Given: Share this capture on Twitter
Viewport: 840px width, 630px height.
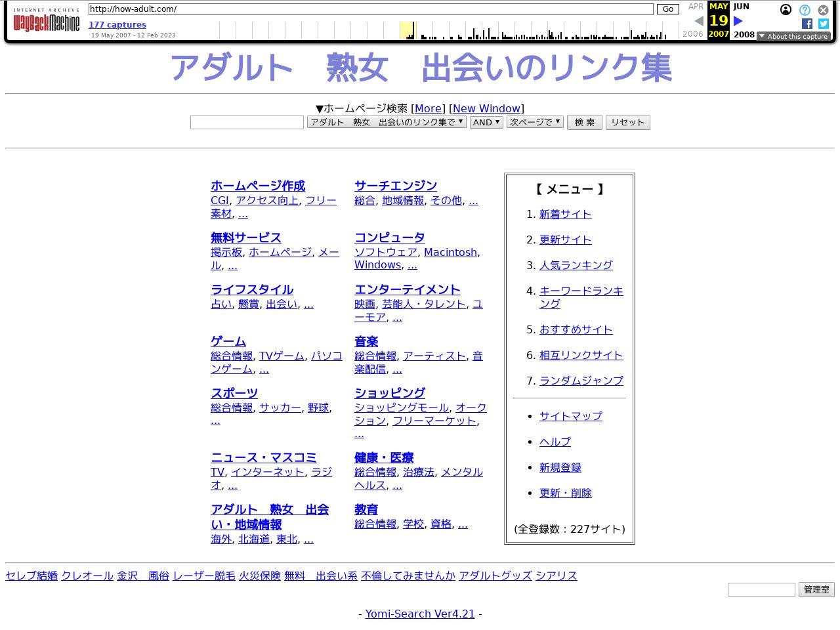Looking at the screenshot, I should tap(823, 24).
